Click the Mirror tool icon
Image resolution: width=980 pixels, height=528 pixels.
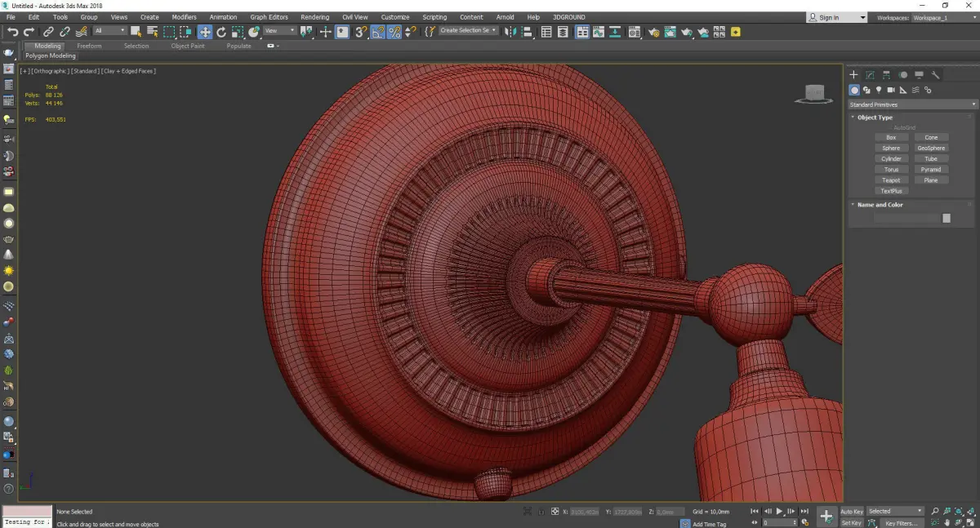(x=510, y=32)
